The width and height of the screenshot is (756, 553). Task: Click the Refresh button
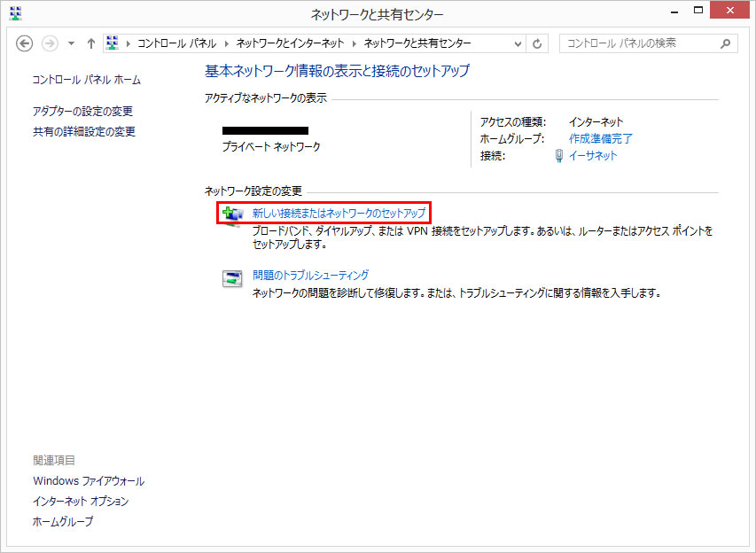coord(536,44)
